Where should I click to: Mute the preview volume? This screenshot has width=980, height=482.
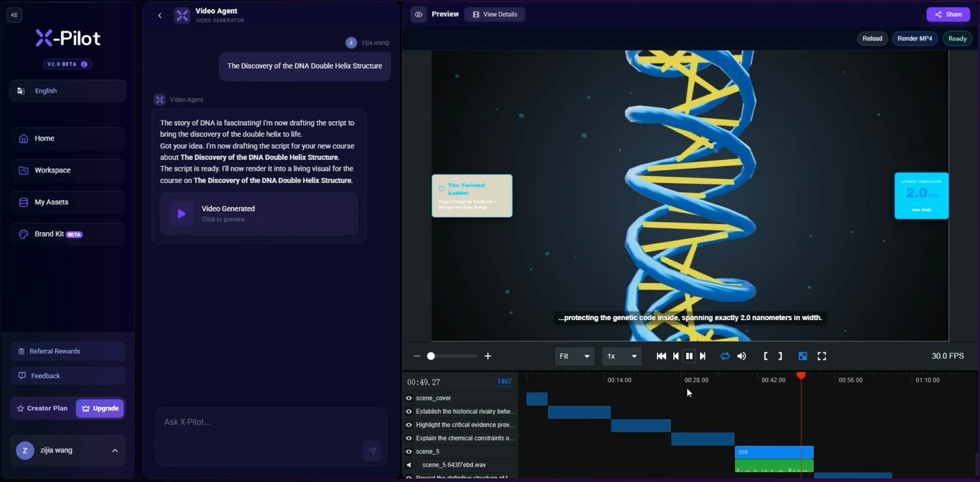pos(742,356)
